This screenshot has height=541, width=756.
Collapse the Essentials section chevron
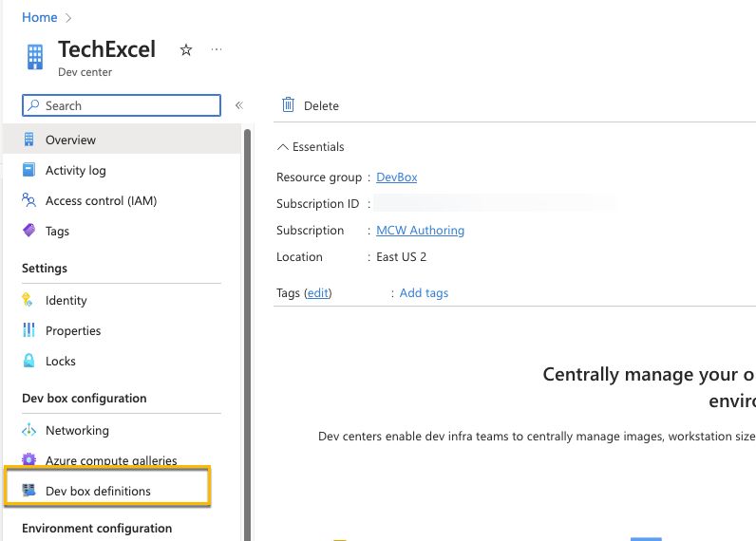click(x=283, y=147)
